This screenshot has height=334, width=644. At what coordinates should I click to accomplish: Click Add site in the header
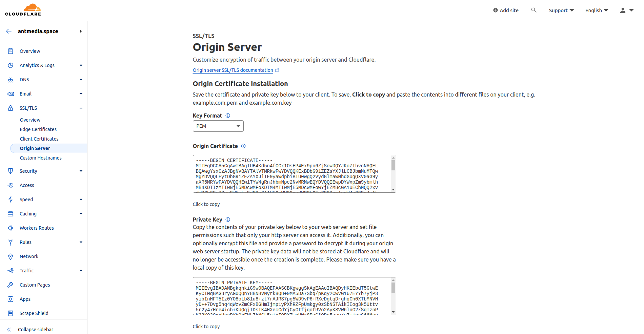pyautogui.click(x=506, y=11)
